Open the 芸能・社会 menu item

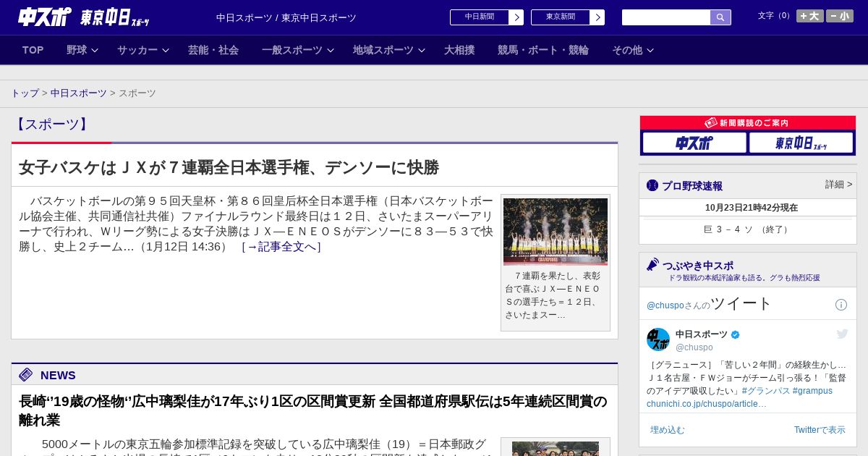pos(213,50)
